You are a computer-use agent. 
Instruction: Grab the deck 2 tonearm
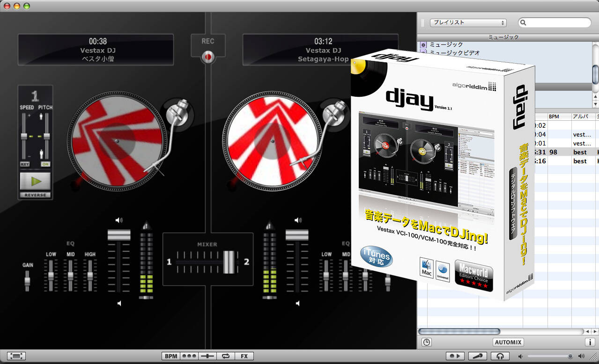(x=328, y=132)
